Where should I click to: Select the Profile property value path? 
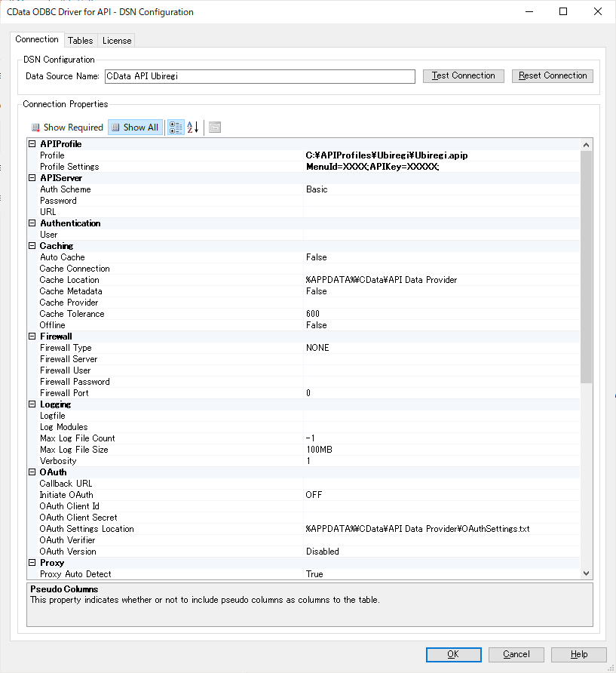pyautogui.click(x=387, y=155)
